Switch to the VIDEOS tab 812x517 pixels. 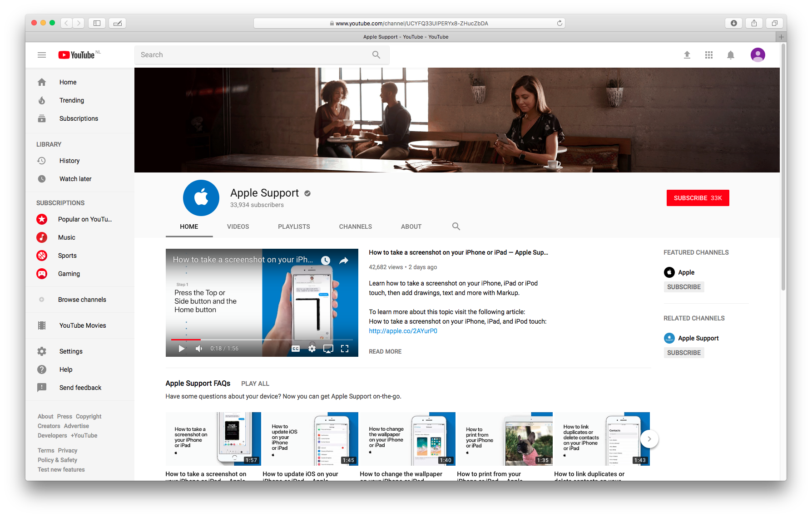click(x=238, y=226)
